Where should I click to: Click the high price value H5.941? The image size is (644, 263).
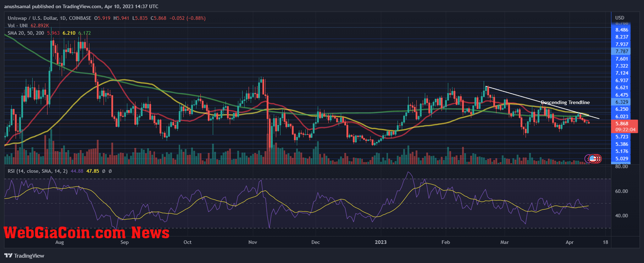click(x=121, y=18)
